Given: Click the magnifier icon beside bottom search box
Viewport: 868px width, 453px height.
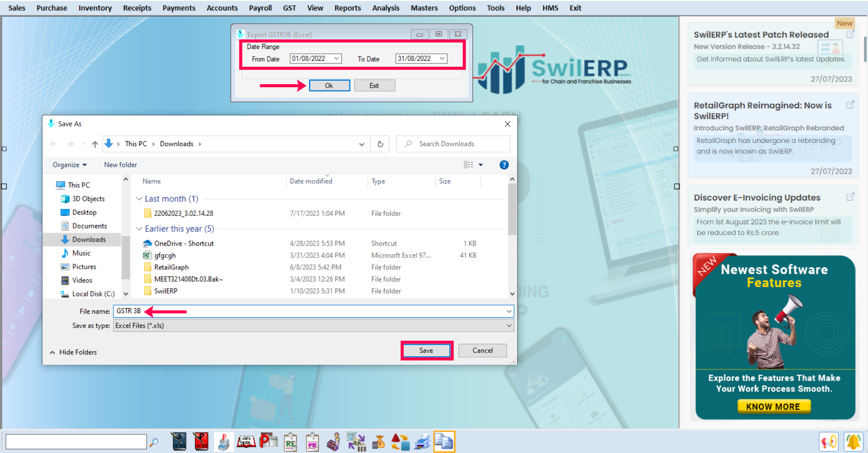Looking at the screenshot, I should click(x=154, y=442).
